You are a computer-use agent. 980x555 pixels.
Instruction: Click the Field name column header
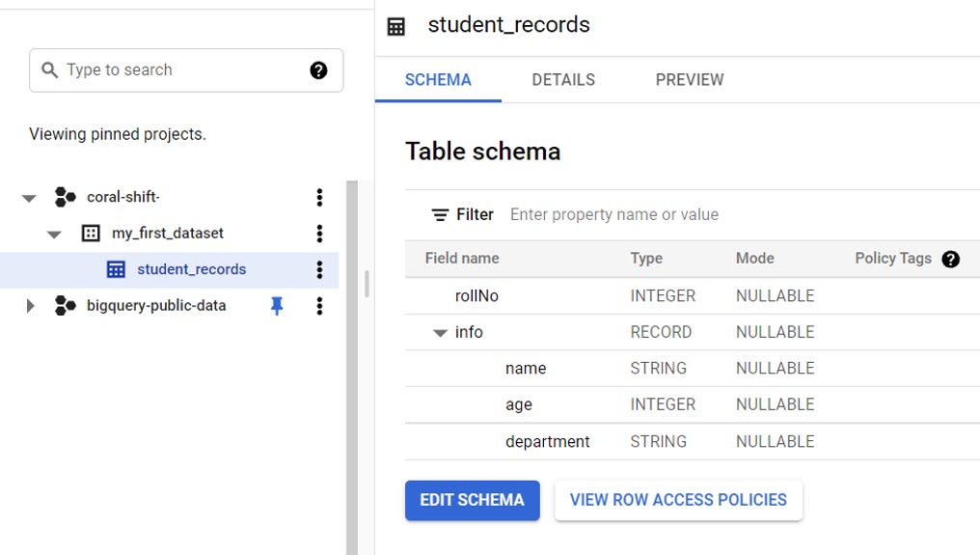[x=462, y=259]
